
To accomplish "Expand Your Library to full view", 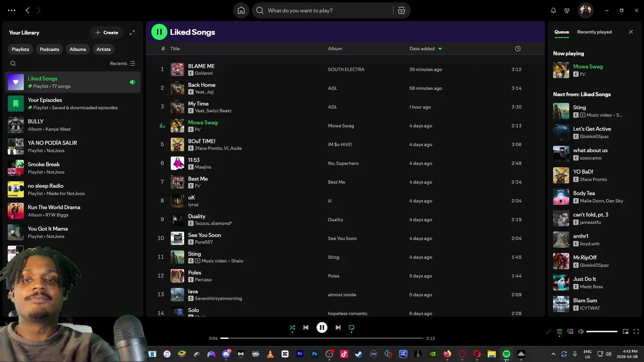I will 132,33.
